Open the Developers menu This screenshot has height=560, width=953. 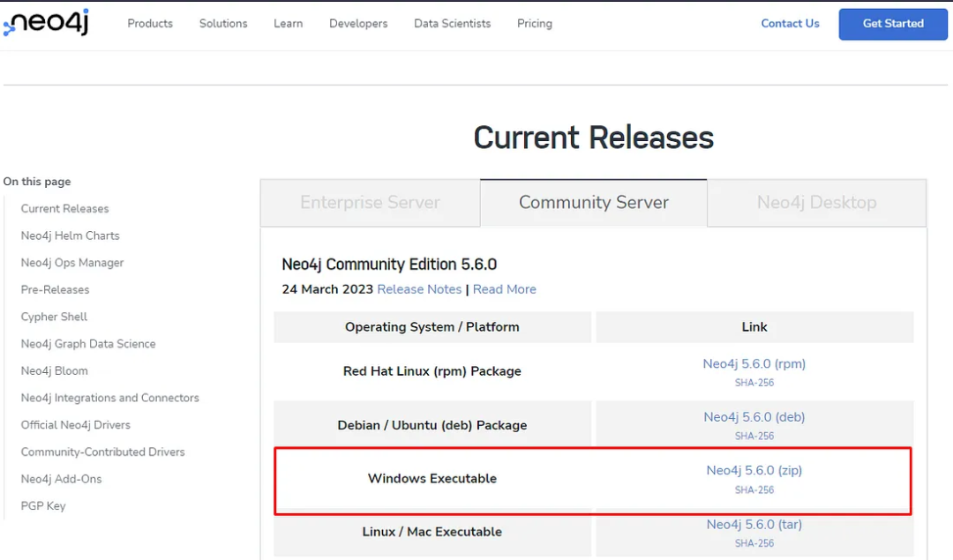[358, 24]
